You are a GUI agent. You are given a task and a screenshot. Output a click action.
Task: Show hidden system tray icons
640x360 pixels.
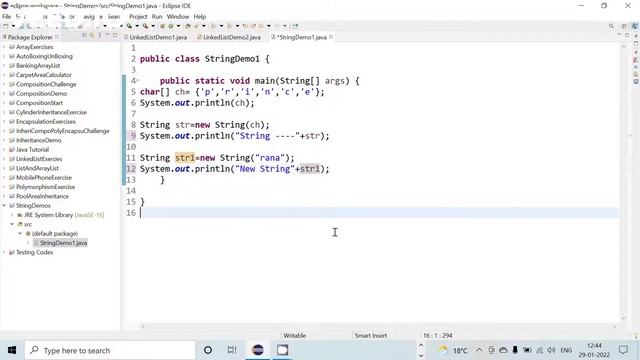pyautogui.click(x=479, y=350)
